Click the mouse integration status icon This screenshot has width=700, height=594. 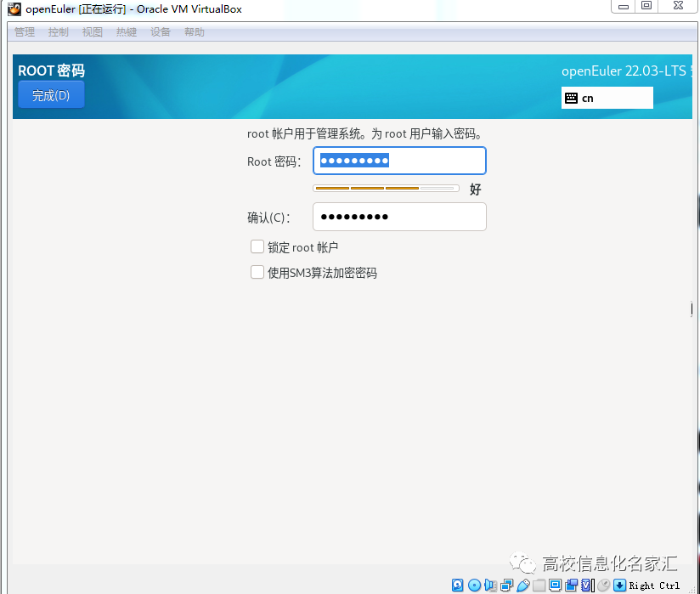(x=603, y=586)
